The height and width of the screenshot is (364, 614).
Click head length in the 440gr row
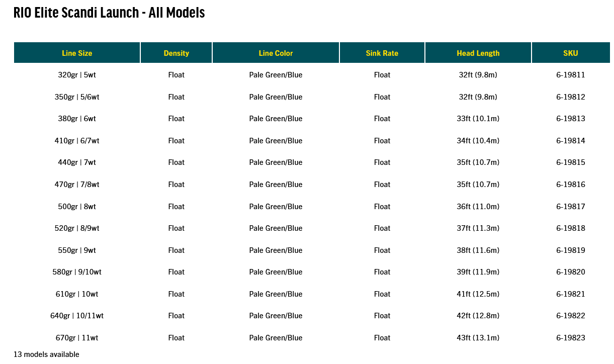tap(478, 162)
